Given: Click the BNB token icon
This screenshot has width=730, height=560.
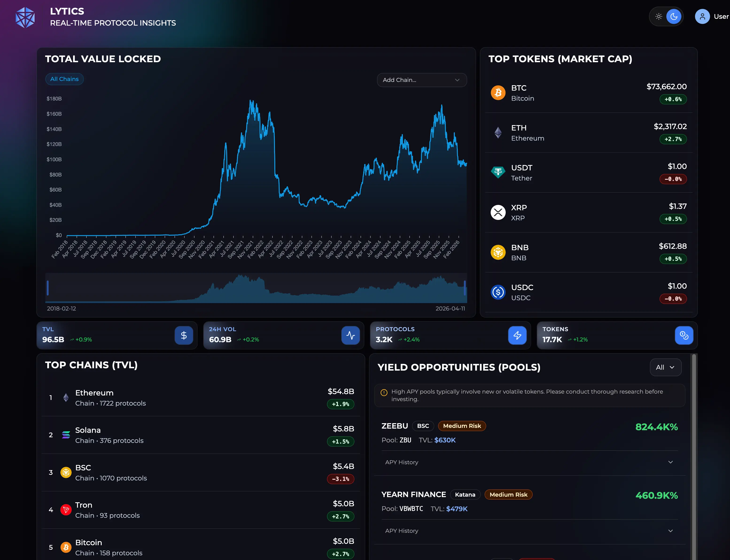Looking at the screenshot, I should tap(498, 252).
